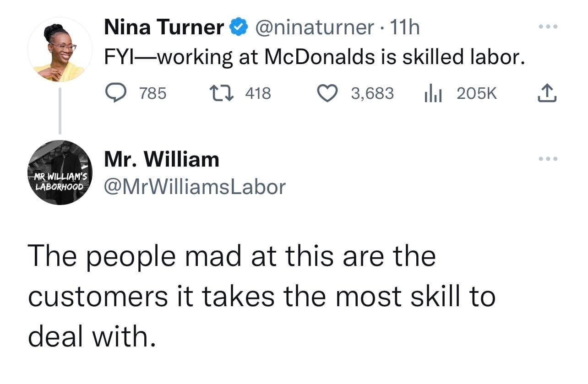The image size is (588, 384).
Task: Open Mr William's Laborhood avatar
Action: (60, 173)
